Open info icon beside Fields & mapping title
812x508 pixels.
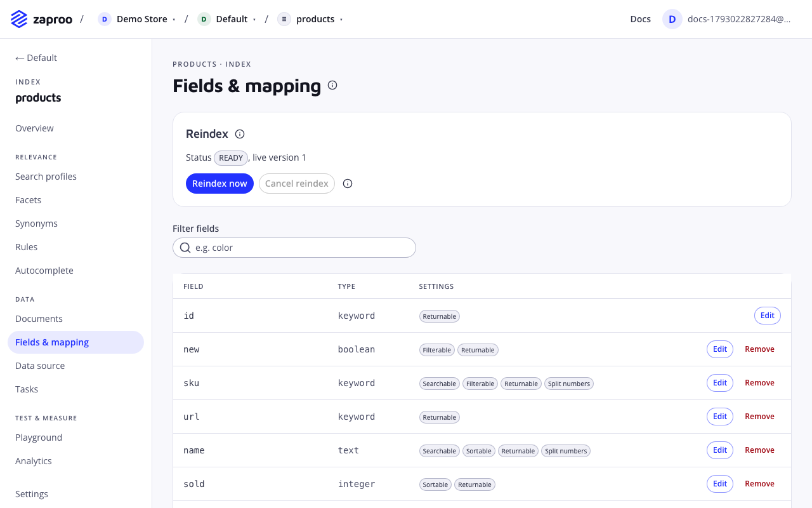click(x=332, y=85)
